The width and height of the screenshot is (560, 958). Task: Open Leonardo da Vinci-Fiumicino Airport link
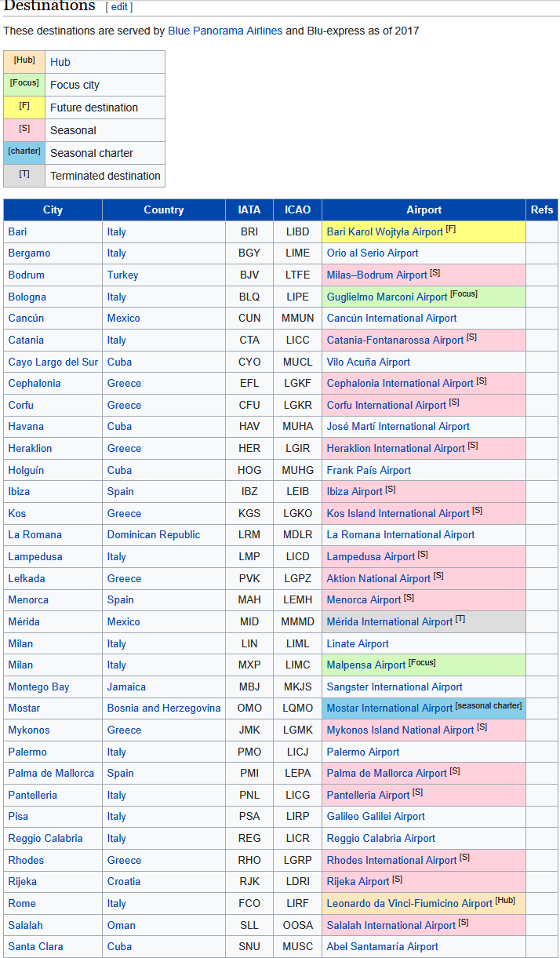pos(409,904)
